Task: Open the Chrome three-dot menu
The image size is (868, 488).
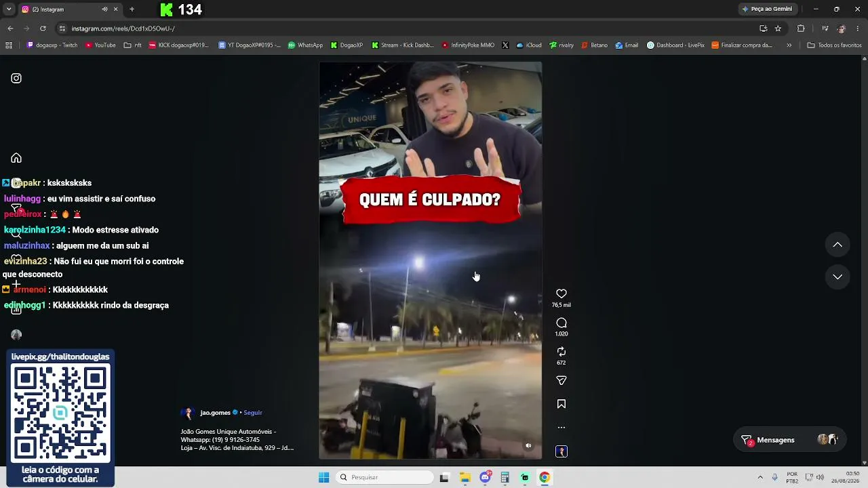Action: pyautogui.click(x=859, y=28)
